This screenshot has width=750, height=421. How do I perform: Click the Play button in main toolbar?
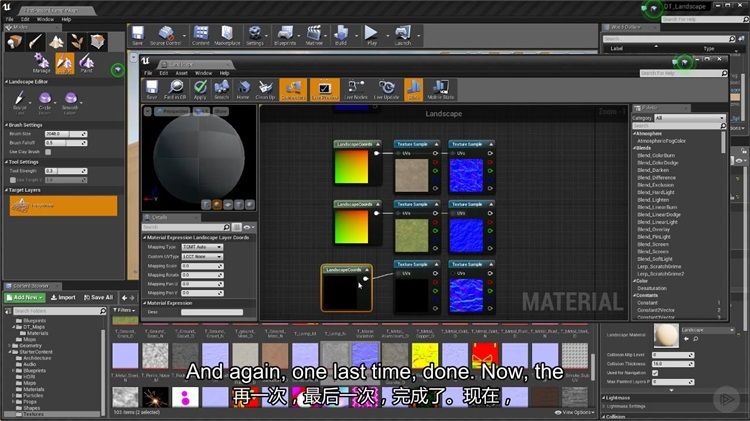click(371, 36)
